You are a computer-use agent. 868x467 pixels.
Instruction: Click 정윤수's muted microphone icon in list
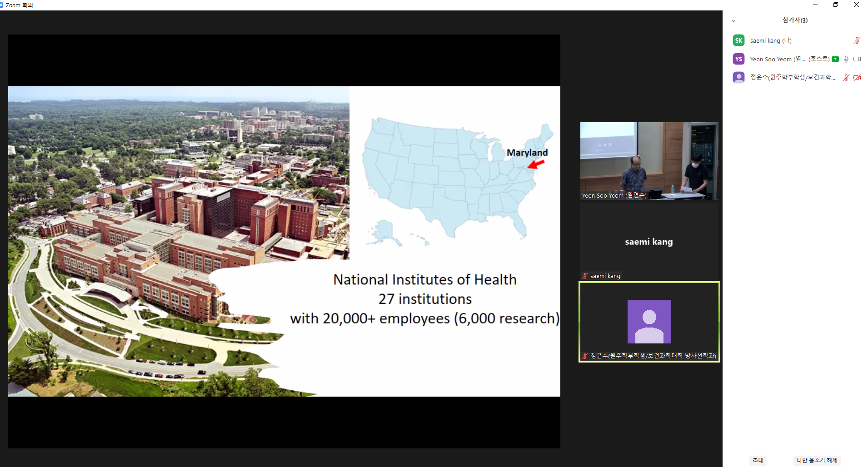(846, 78)
